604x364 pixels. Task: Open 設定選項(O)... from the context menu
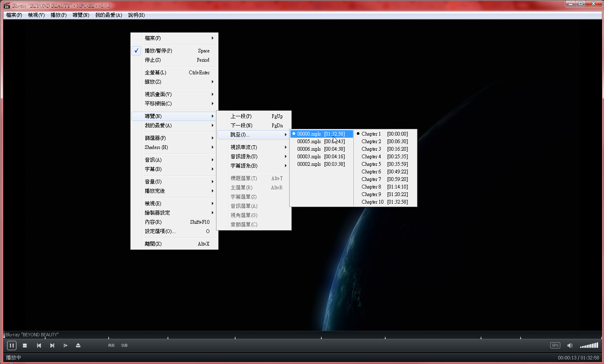coord(174,231)
